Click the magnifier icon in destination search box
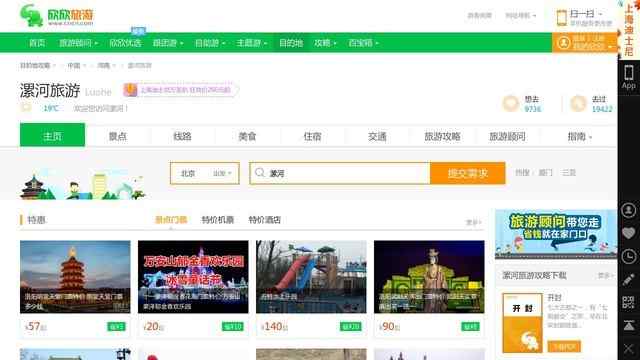 (x=260, y=173)
